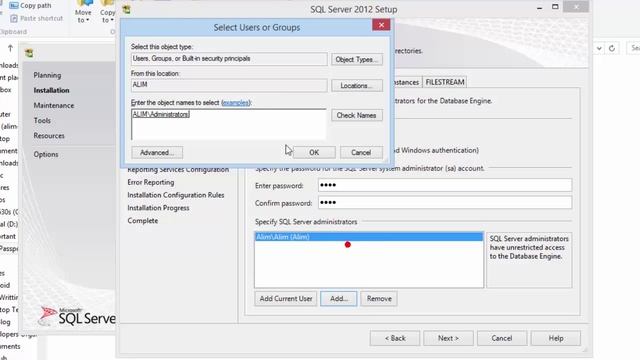Click SQL Server Setup title bar icon
The height and width of the screenshot is (360, 640).
[127, 9]
